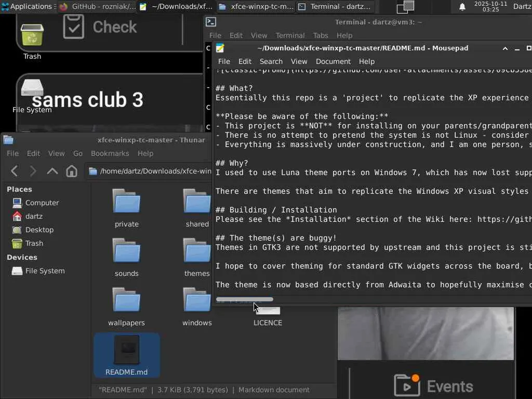Select Trash in Places sidebar
This screenshot has height=399, width=532.
34,243
